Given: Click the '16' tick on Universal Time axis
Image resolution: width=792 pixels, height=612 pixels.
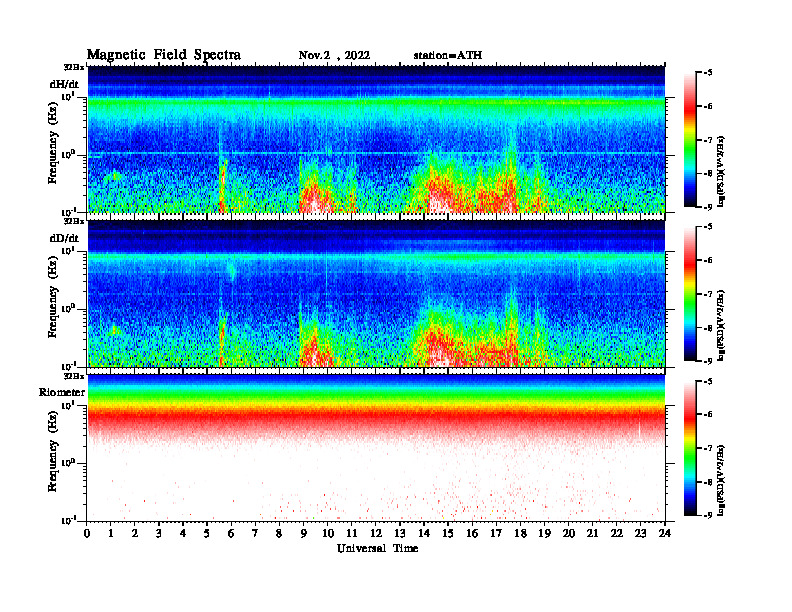Looking at the screenshot, I should [472, 534].
